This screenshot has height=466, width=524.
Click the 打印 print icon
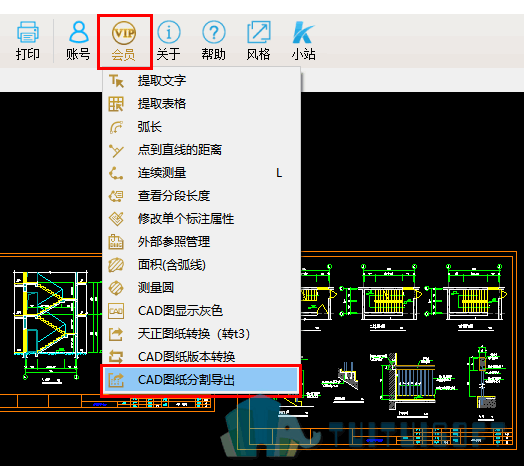point(28,32)
